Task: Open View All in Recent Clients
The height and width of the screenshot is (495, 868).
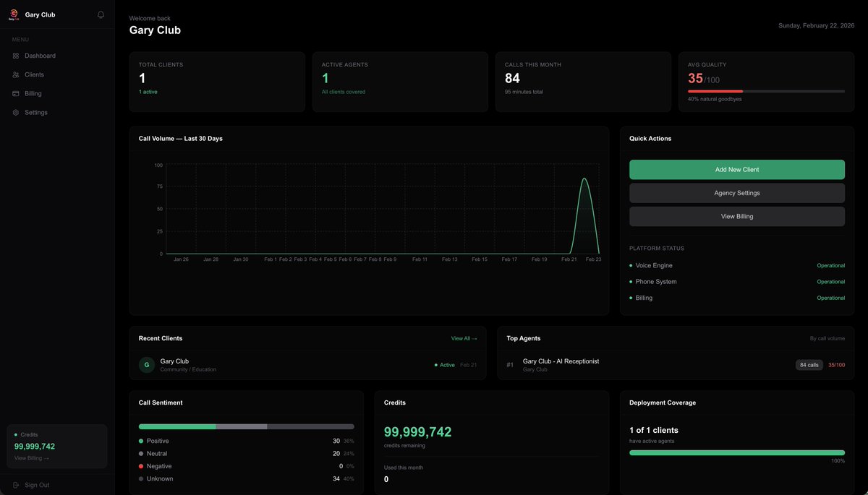Action: pyautogui.click(x=464, y=337)
